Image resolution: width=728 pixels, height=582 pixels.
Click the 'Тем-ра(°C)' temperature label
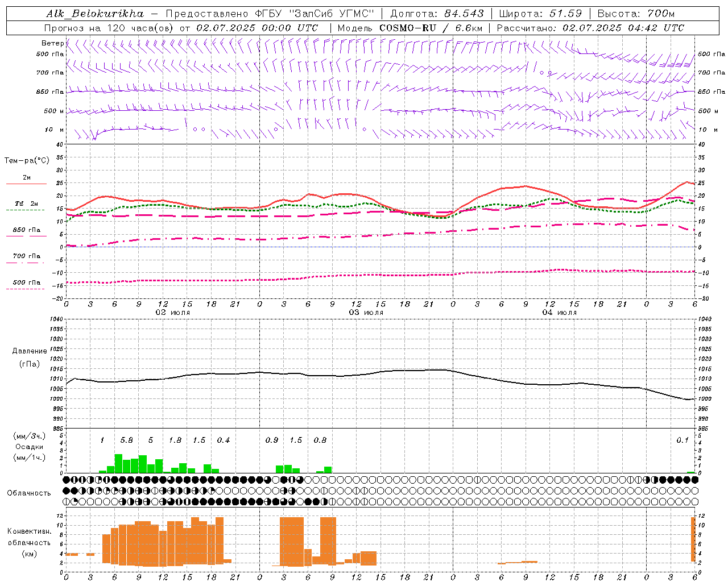(x=27, y=161)
